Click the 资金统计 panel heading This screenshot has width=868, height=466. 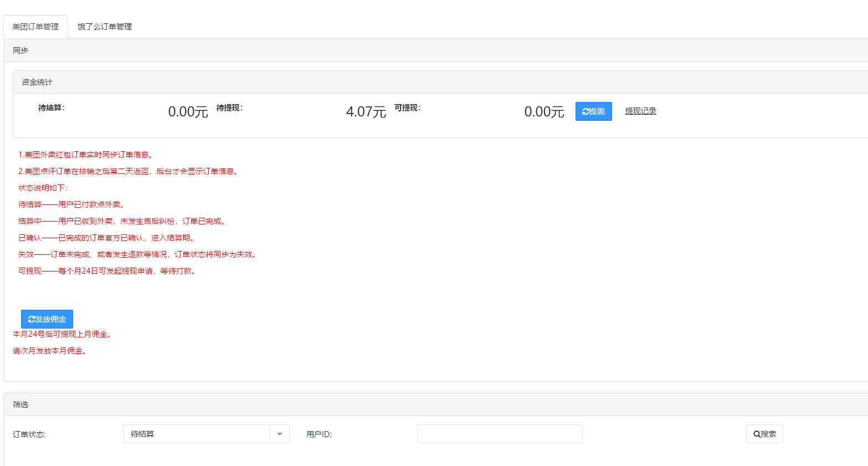pos(440,82)
